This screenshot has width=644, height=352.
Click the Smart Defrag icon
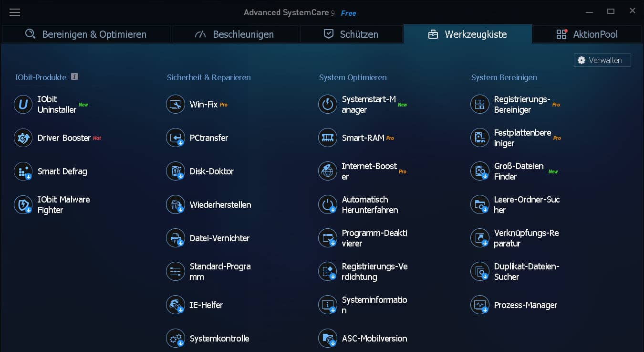point(23,171)
